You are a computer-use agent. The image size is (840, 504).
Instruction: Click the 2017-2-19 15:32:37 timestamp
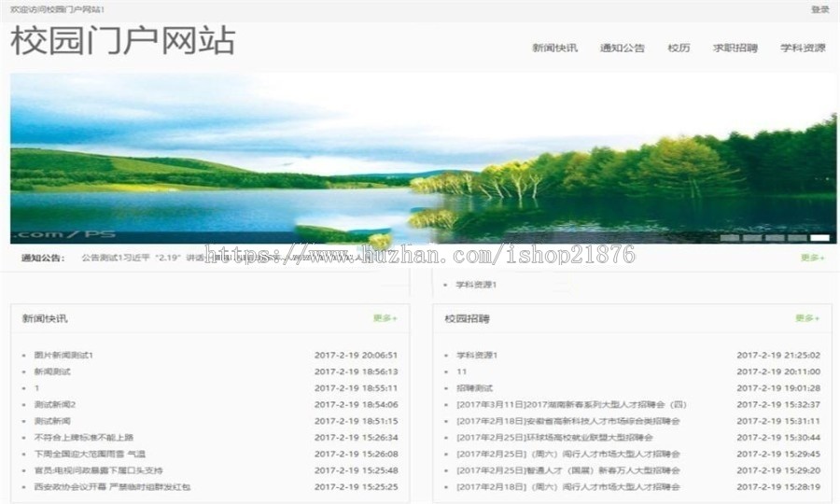click(x=778, y=405)
